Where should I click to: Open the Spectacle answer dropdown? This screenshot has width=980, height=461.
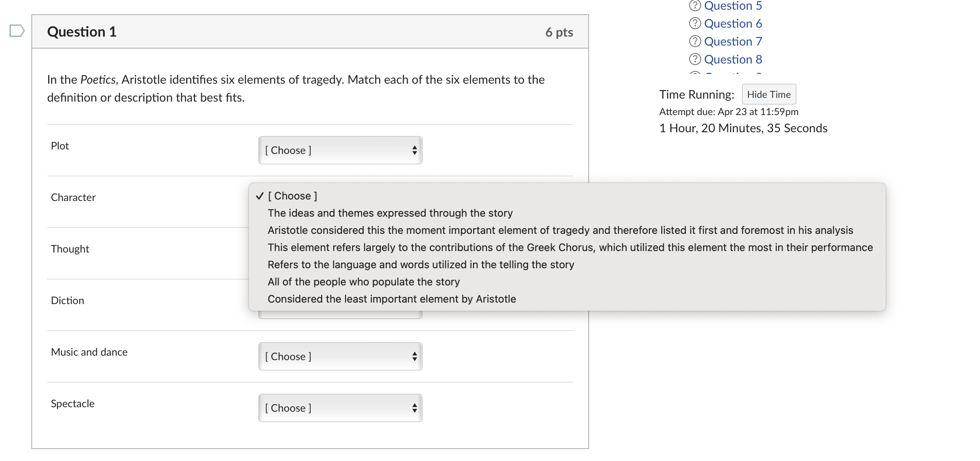click(x=340, y=408)
